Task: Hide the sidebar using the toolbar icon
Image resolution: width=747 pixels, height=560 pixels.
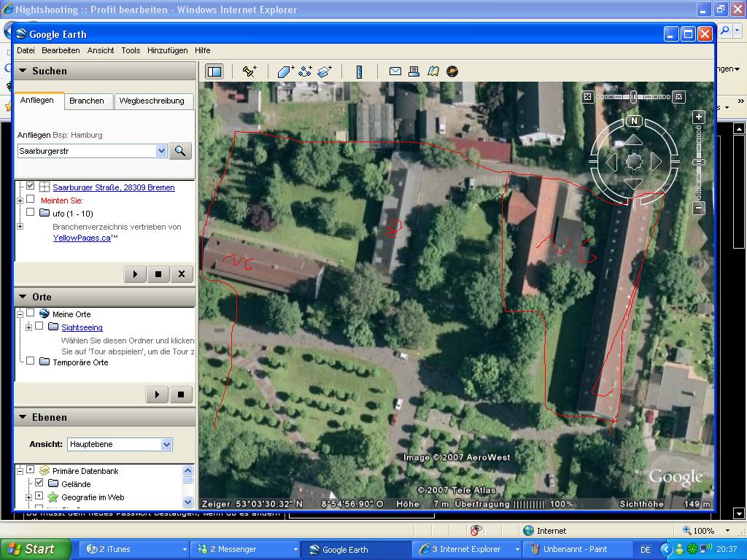Action: [214, 71]
